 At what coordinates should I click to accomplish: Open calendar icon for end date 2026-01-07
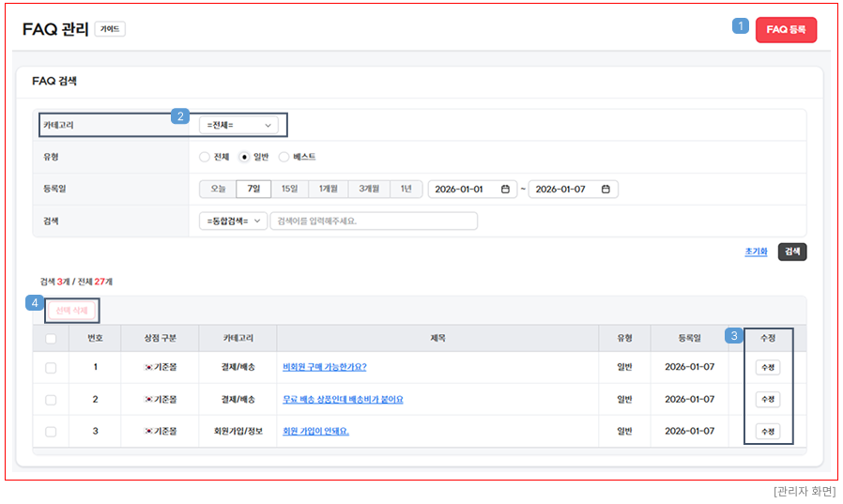coord(605,189)
